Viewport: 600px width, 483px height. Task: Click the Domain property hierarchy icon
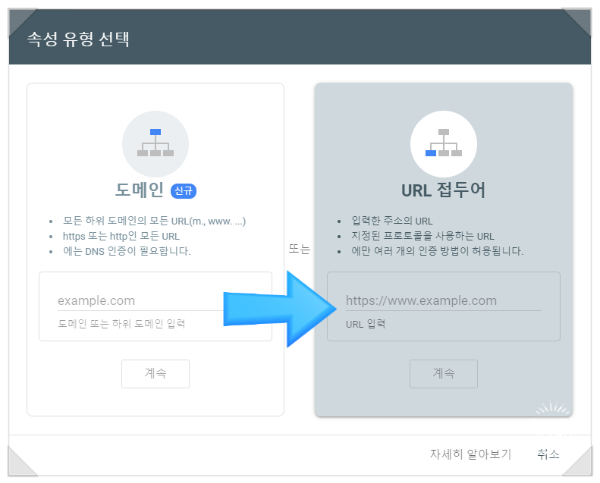[x=155, y=144]
